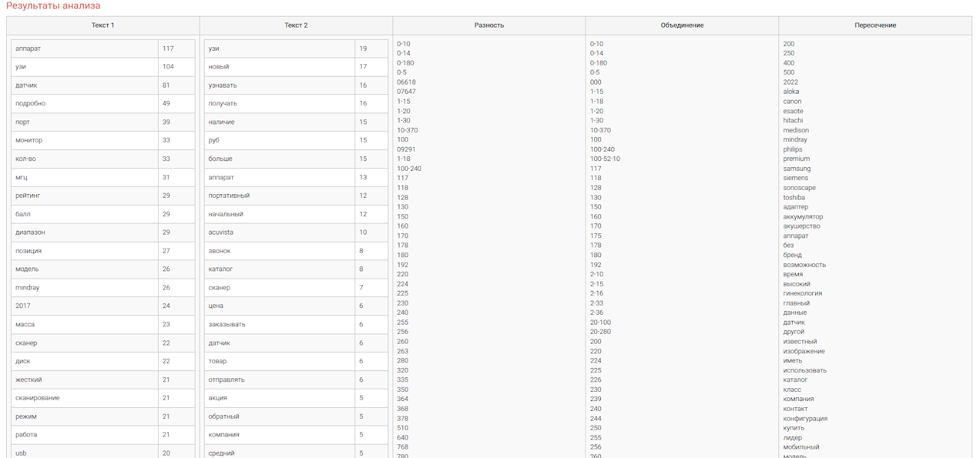Click the "Пересечение" column header

click(875, 25)
